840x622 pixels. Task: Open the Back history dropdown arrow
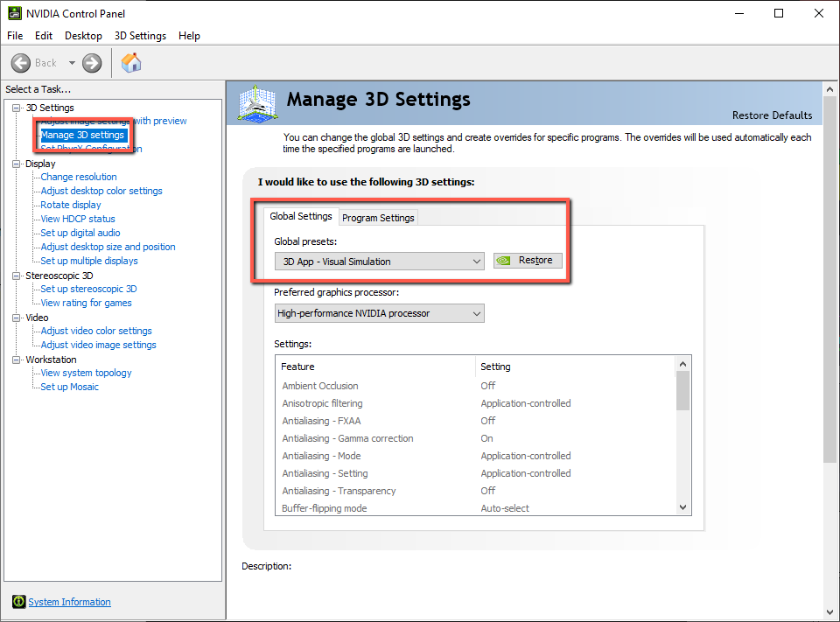tap(72, 63)
